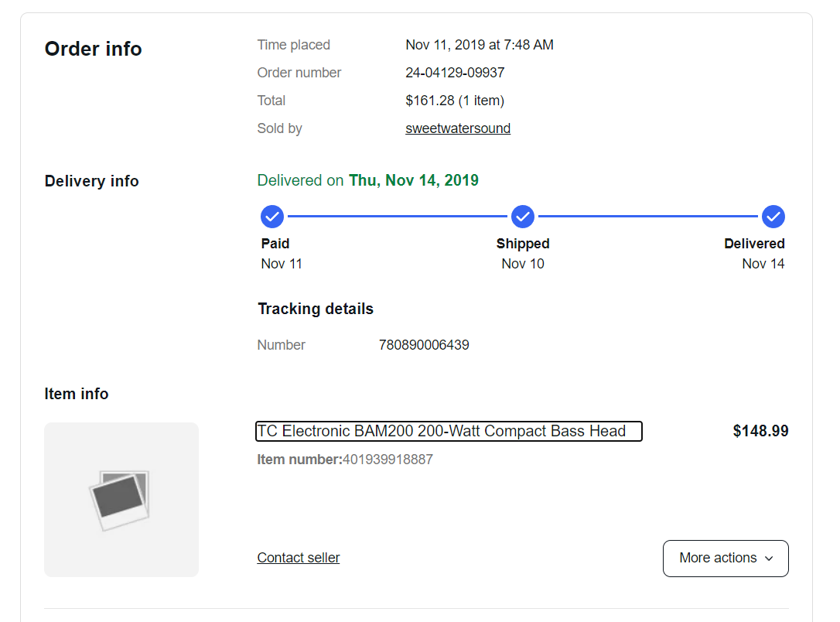Click the Paid checkmark icon
Viewport: 840px width, 622px height.
tap(272, 217)
